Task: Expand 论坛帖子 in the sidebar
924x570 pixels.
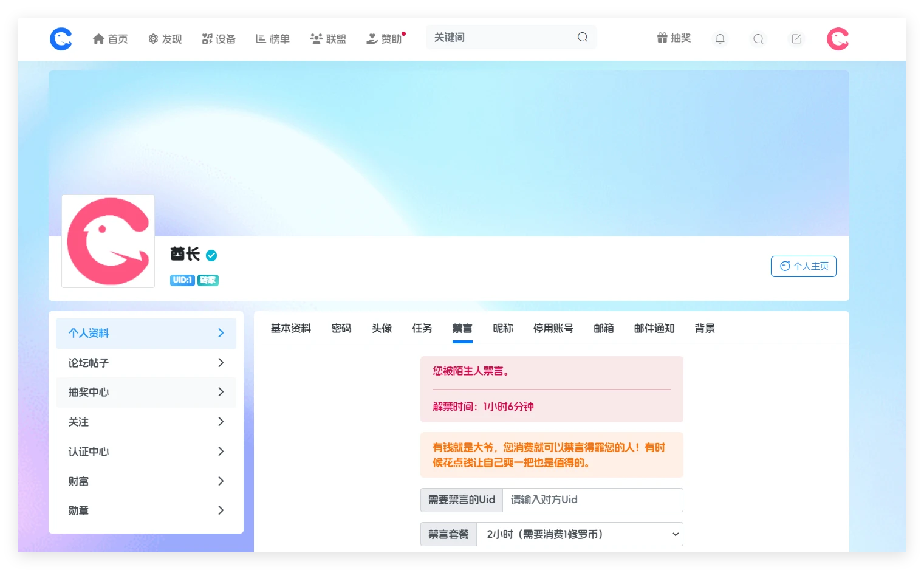Action: click(146, 363)
